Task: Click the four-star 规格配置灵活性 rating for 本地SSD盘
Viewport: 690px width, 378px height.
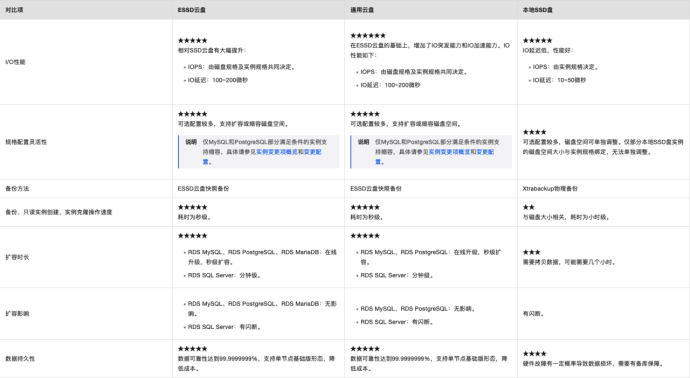Action: coord(534,132)
